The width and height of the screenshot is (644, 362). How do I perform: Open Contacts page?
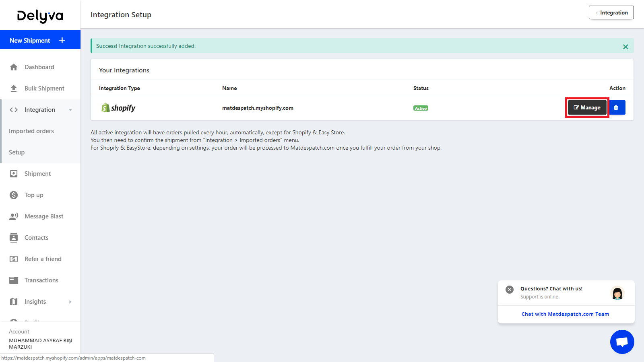pyautogui.click(x=37, y=238)
